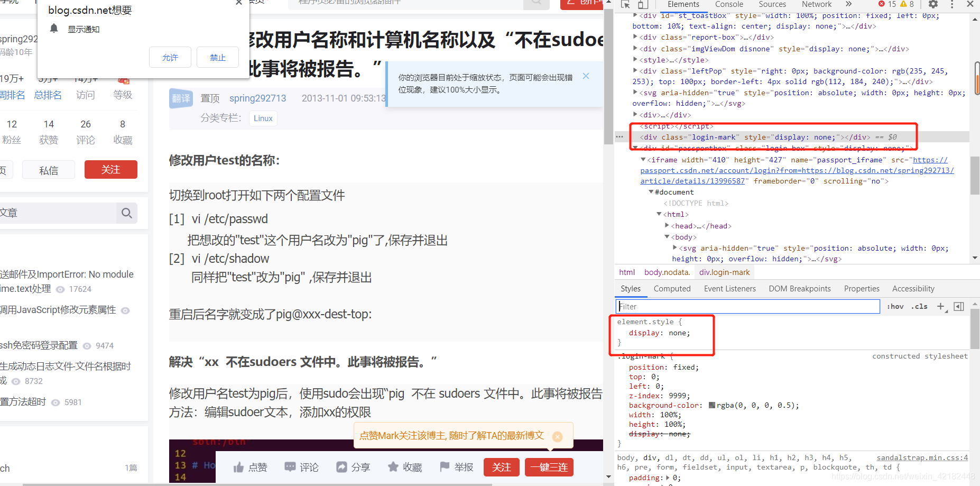Click the 分享 share icon in bottom bar

click(x=341, y=467)
